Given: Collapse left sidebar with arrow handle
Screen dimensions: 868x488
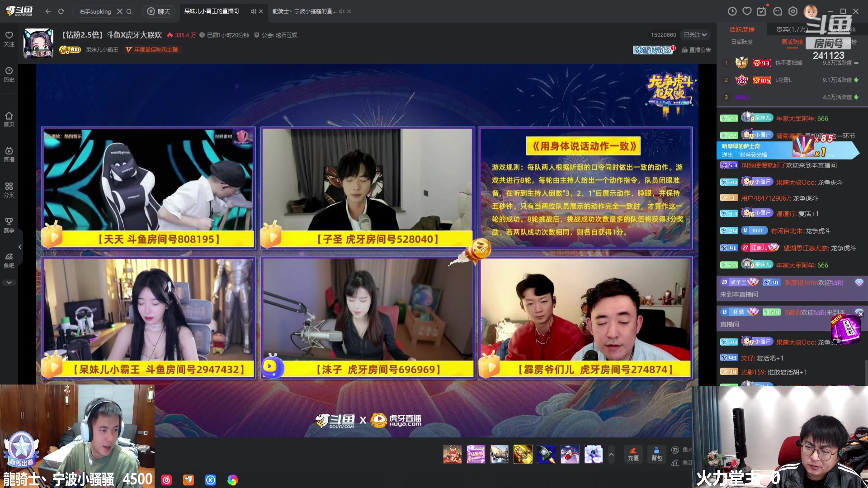Looking at the screenshot, I should tap(20, 247).
